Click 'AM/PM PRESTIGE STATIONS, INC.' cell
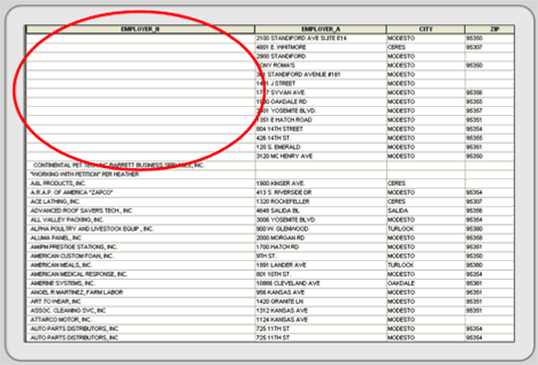The image size is (538, 365). (x=140, y=247)
